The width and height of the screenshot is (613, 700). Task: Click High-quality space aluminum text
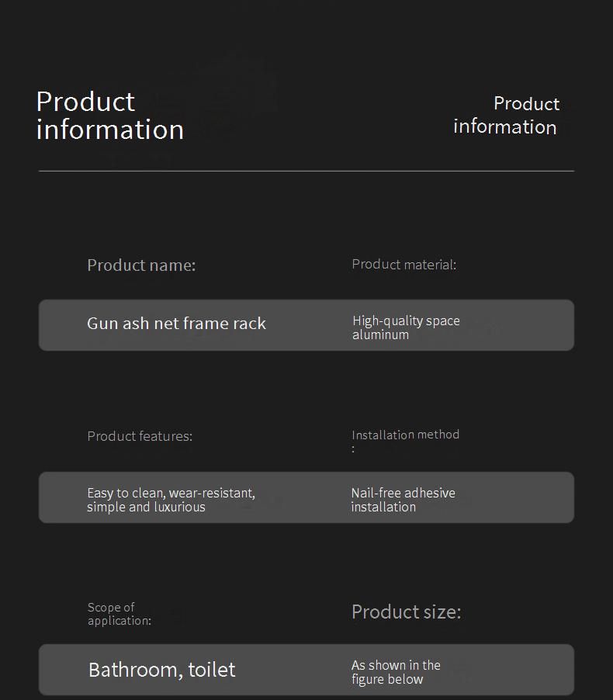coord(406,327)
